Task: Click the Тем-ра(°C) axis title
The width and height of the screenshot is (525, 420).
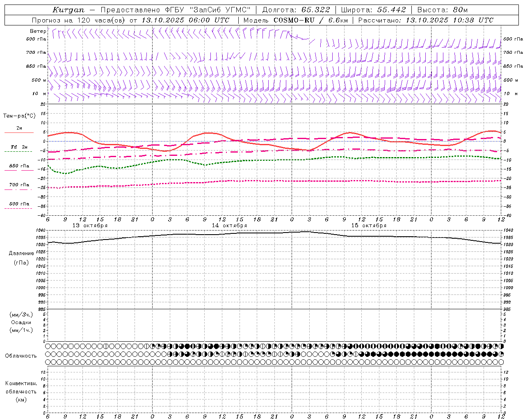Action: (x=19, y=116)
